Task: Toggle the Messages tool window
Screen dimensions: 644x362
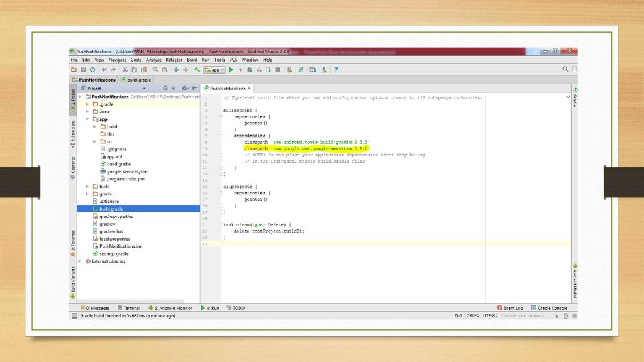Action: [x=96, y=308]
